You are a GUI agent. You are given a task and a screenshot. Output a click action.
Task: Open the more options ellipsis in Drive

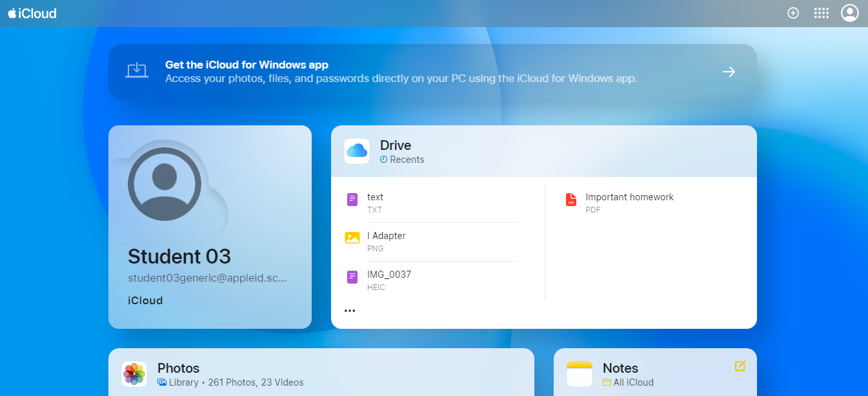(x=350, y=311)
